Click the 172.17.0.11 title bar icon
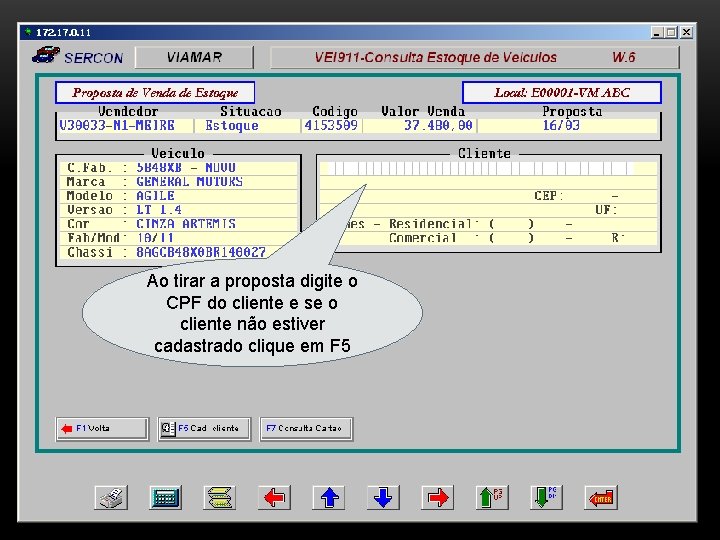Image resolution: width=720 pixels, height=540 pixels. coord(28,32)
